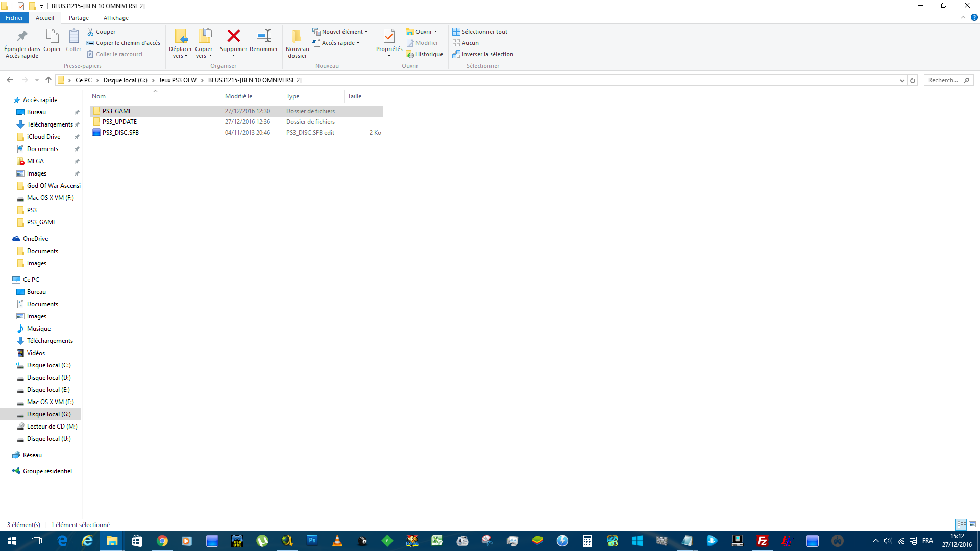
Task: Click the Rechercher search box
Action: tap(948, 80)
